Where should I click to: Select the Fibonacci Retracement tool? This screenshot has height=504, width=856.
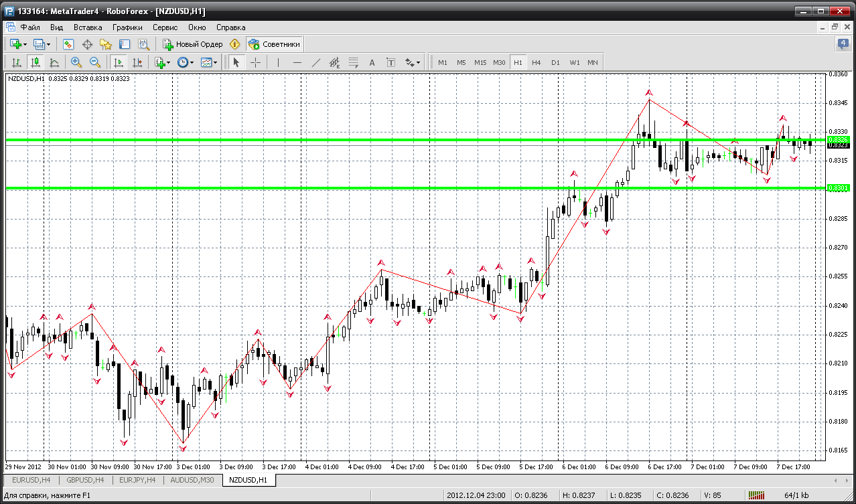[x=354, y=62]
